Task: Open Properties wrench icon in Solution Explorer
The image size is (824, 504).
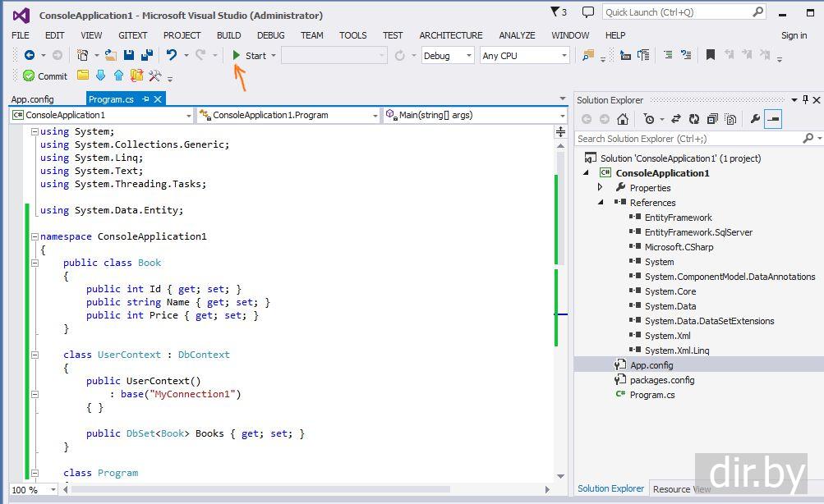Action: (755, 119)
